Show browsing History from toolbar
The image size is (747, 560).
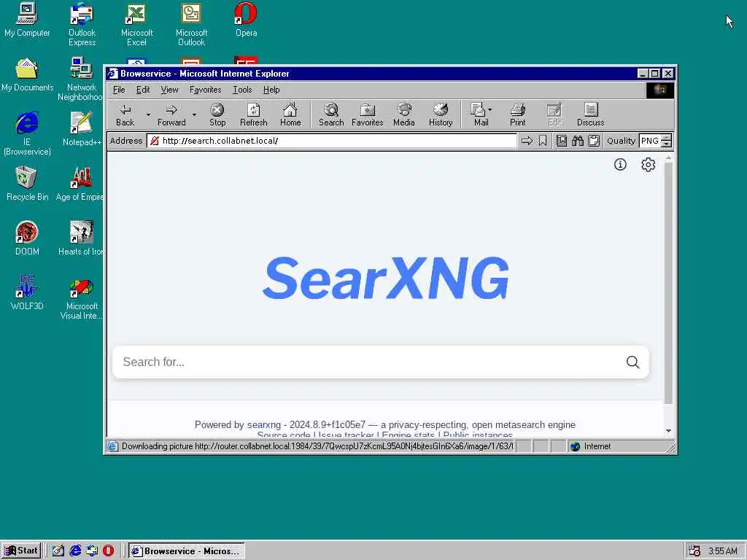441,115
